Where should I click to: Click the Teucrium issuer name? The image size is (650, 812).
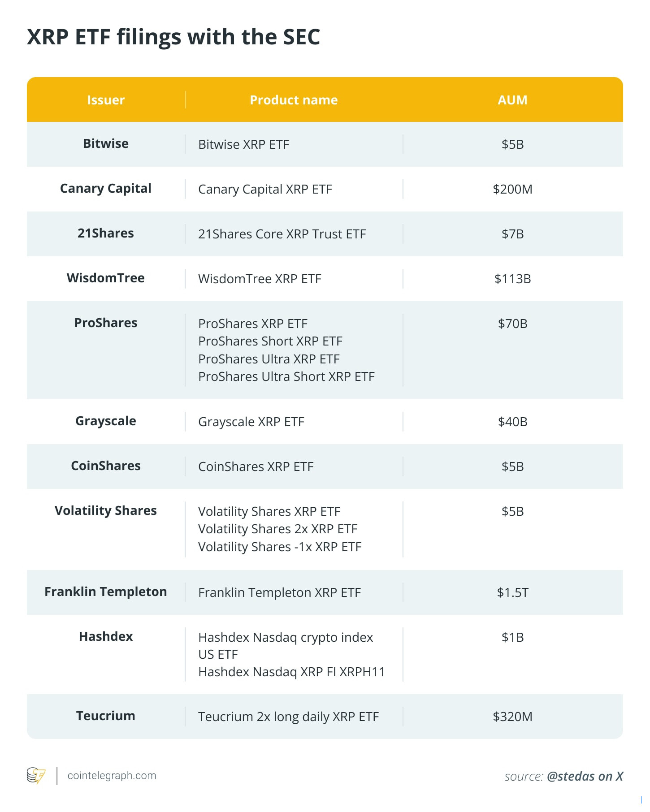click(106, 716)
